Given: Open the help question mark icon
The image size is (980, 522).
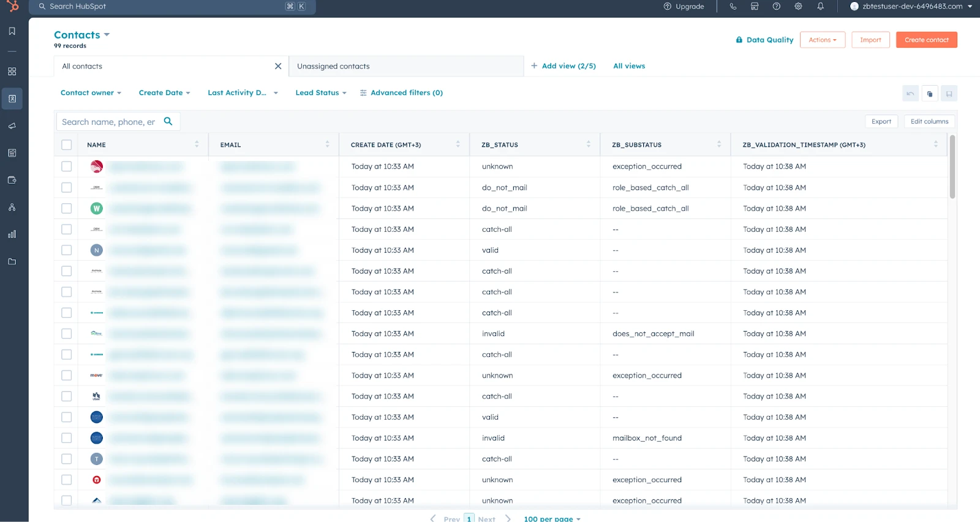Looking at the screenshot, I should 777,7.
